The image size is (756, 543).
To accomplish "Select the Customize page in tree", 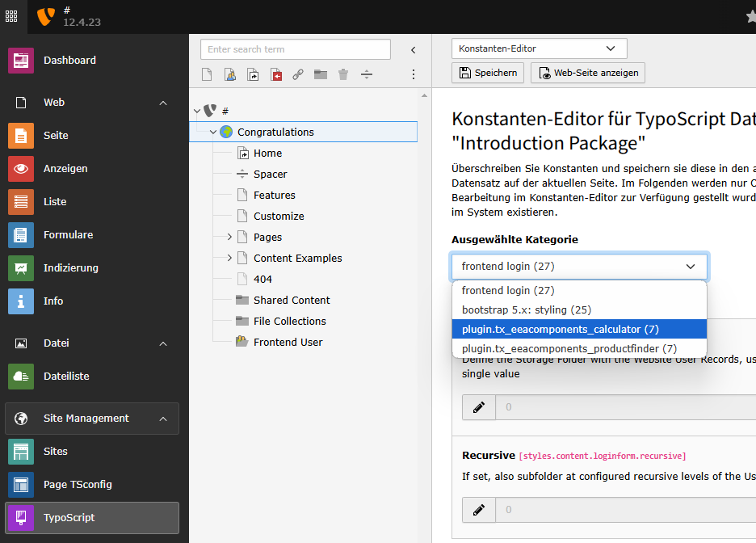I will click(x=279, y=216).
